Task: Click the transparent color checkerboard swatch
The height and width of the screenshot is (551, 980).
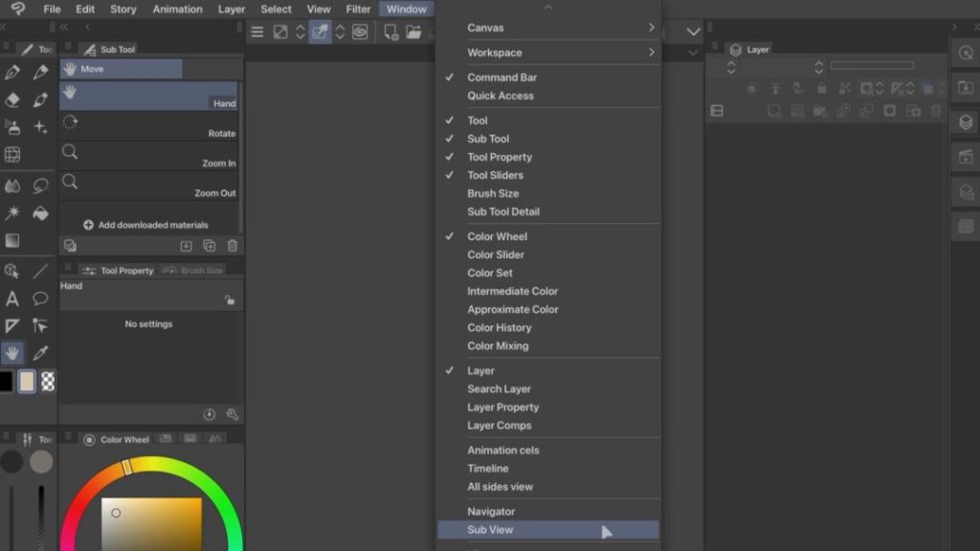Action: pyautogui.click(x=47, y=382)
